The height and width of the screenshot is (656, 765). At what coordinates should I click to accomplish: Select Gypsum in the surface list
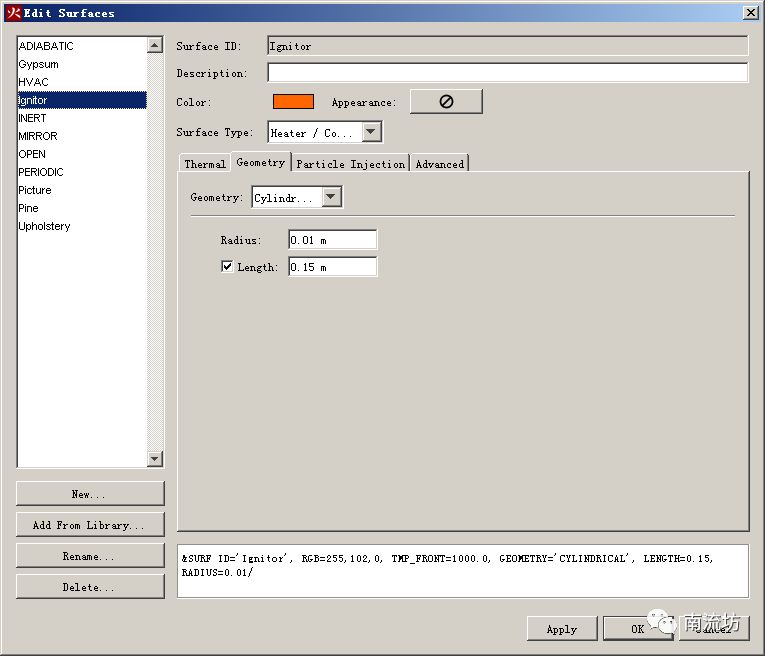point(39,64)
